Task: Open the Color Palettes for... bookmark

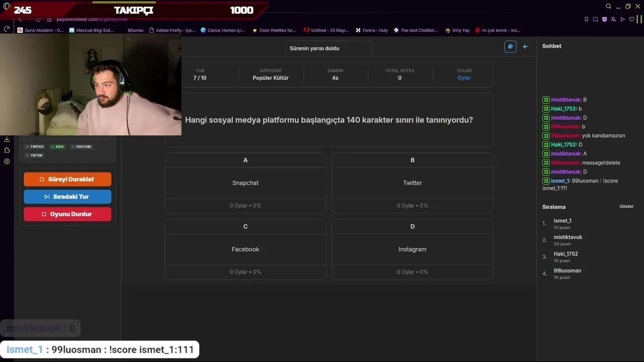Action: tap(274, 30)
